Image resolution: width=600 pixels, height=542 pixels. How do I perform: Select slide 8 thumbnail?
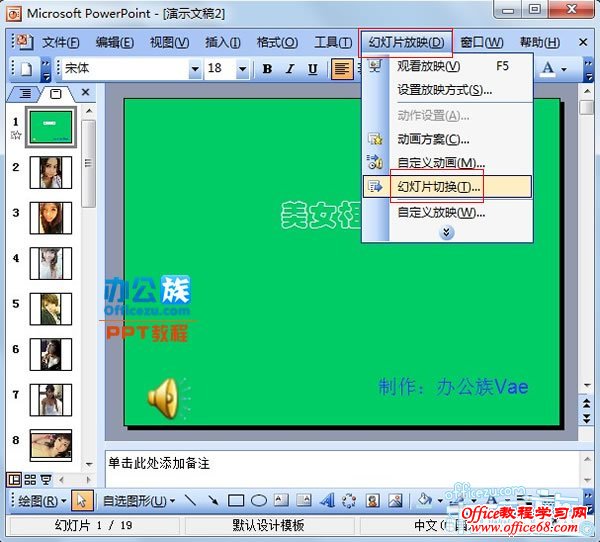(x=51, y=444)
